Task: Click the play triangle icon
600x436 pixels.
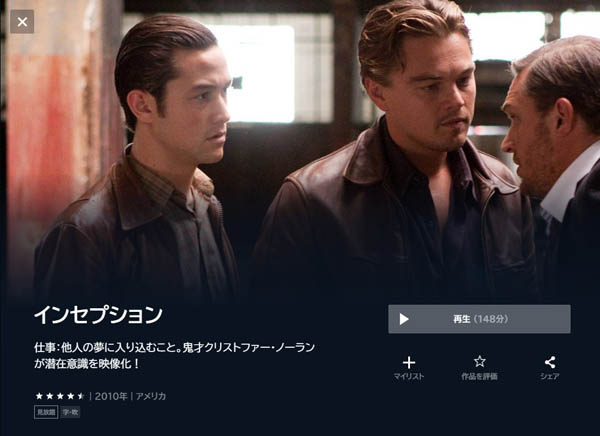Action: click(x=404, y=319)
